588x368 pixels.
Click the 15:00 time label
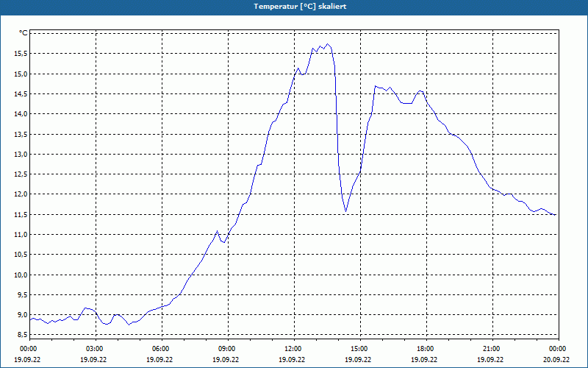point(360,349)
